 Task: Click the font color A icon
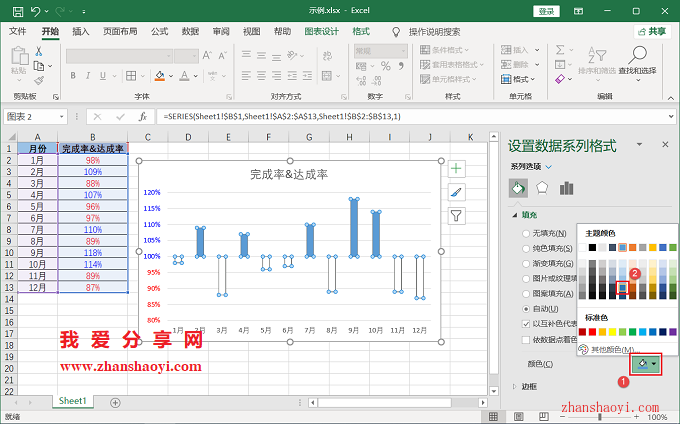pyautogui.click(x=184, y=76)
